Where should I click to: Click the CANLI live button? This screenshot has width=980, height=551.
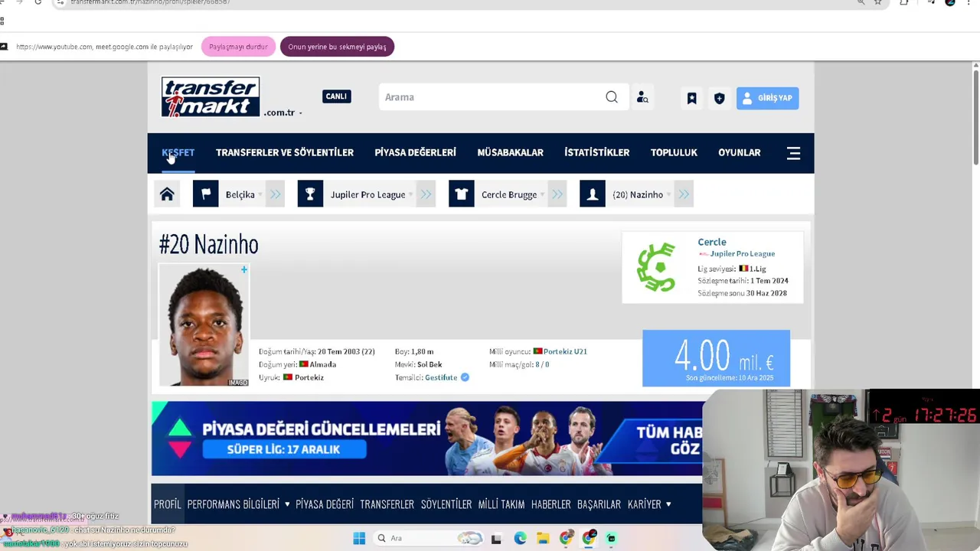tap(336, 96)
